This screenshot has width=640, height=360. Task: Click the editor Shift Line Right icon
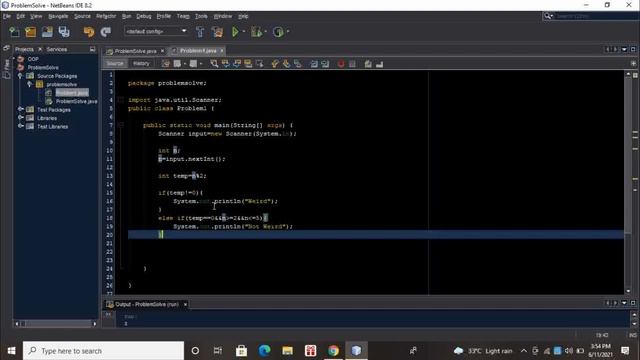point(325,64)
